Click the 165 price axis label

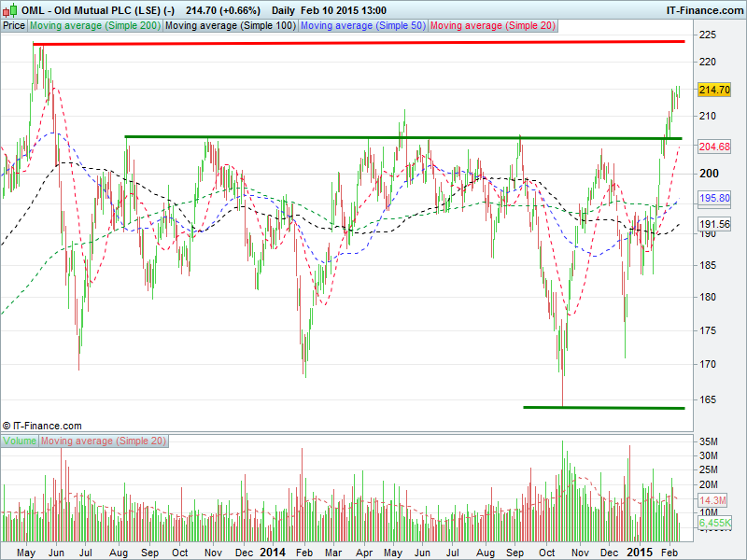[708, 400]
